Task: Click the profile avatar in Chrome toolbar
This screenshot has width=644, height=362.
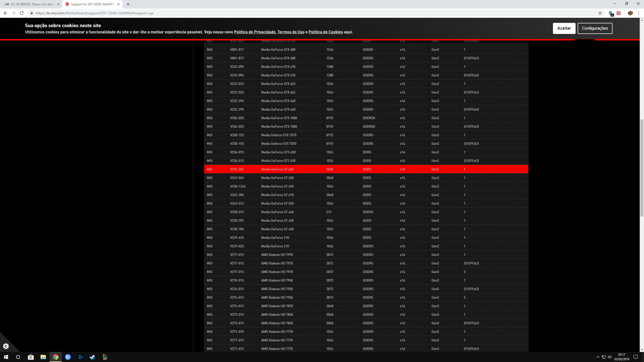Action: pyautogui.click(x=630, y=13)
